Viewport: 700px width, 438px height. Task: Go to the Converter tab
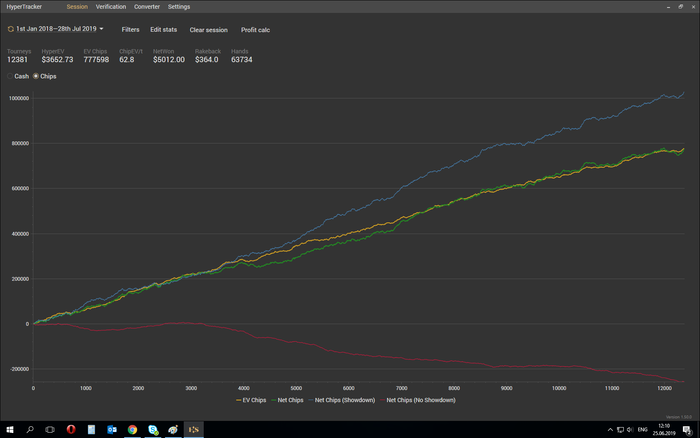click(147, 7)
